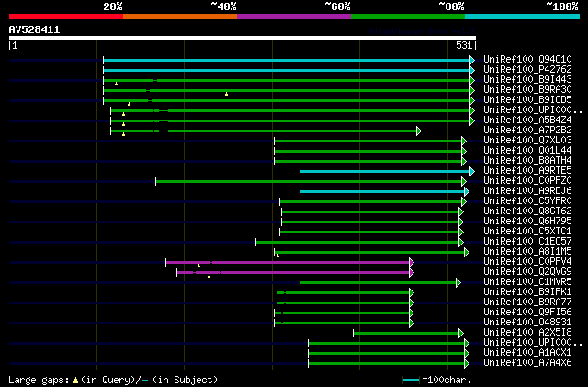Open the UniRef100_A7P2B2 hit label
This screenshot has width=588, height=387.
527,130
